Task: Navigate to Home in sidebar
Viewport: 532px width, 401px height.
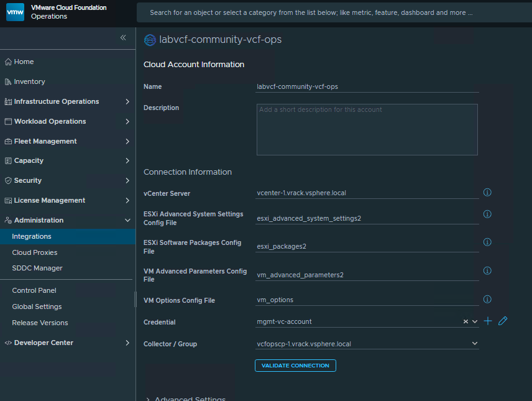Action: coord(24,62)
